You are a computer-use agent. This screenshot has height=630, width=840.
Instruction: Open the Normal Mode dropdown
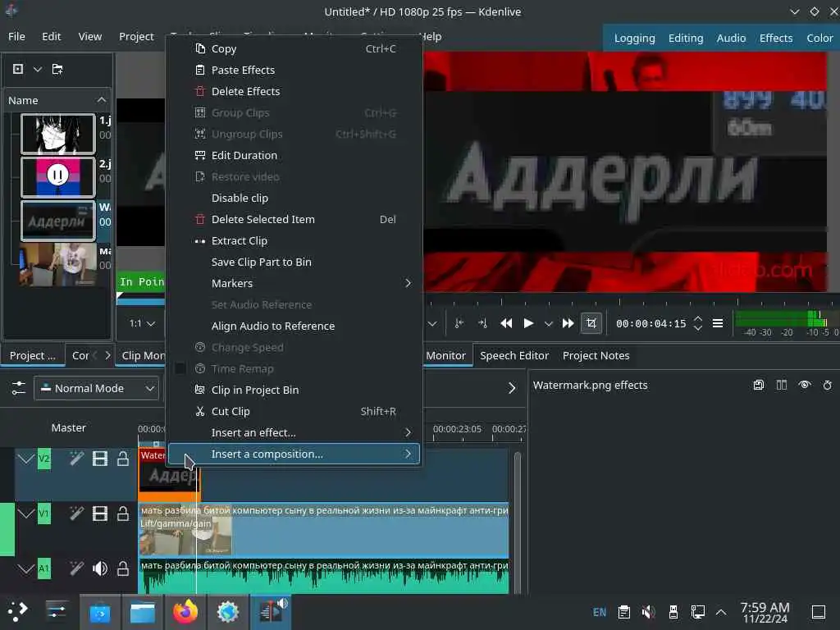point(97,388)
